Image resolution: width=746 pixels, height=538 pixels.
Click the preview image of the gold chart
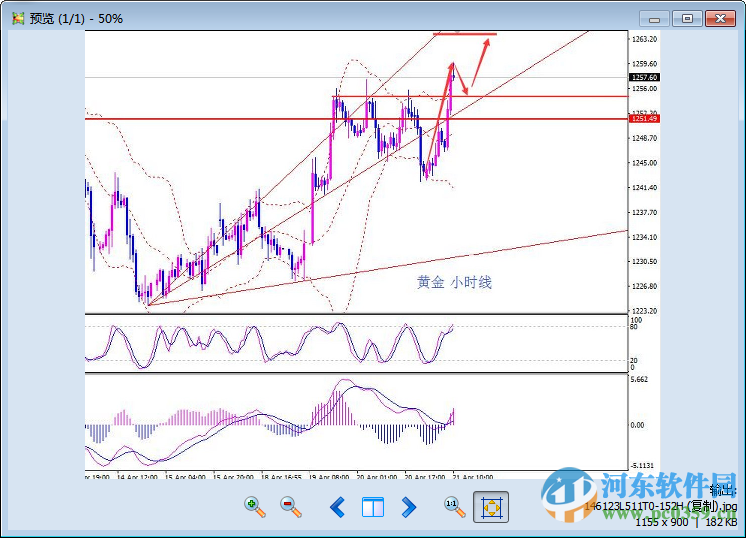click(373, 255)
